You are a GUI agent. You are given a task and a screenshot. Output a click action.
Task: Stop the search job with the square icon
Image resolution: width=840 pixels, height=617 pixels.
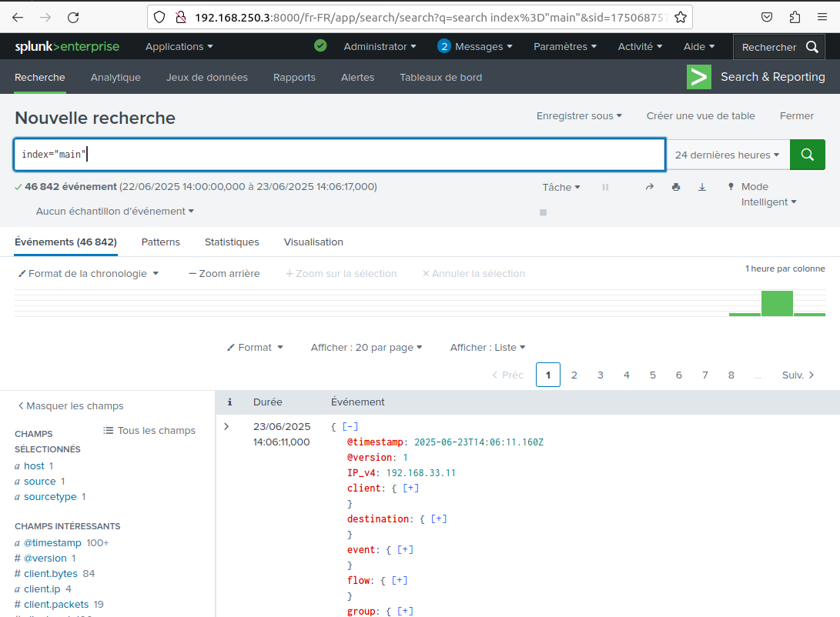(x=544, y=212)
